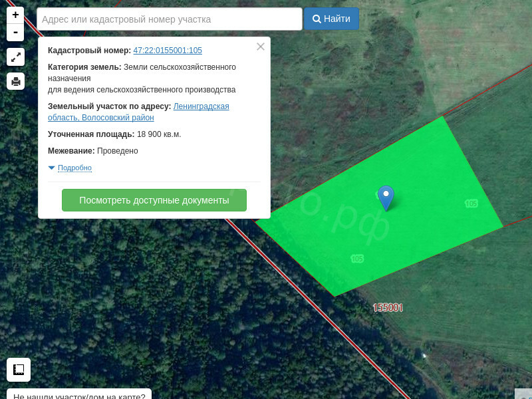Follow the Ленинградская область address link
The width and height of the screenshot is (532, 399).
[x=201, y=106]
